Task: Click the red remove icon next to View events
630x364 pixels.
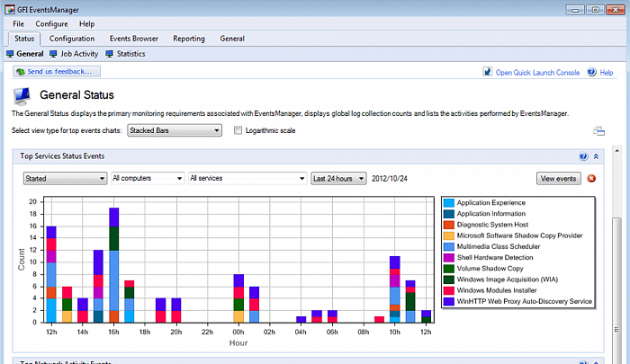Action: point(591,178)
